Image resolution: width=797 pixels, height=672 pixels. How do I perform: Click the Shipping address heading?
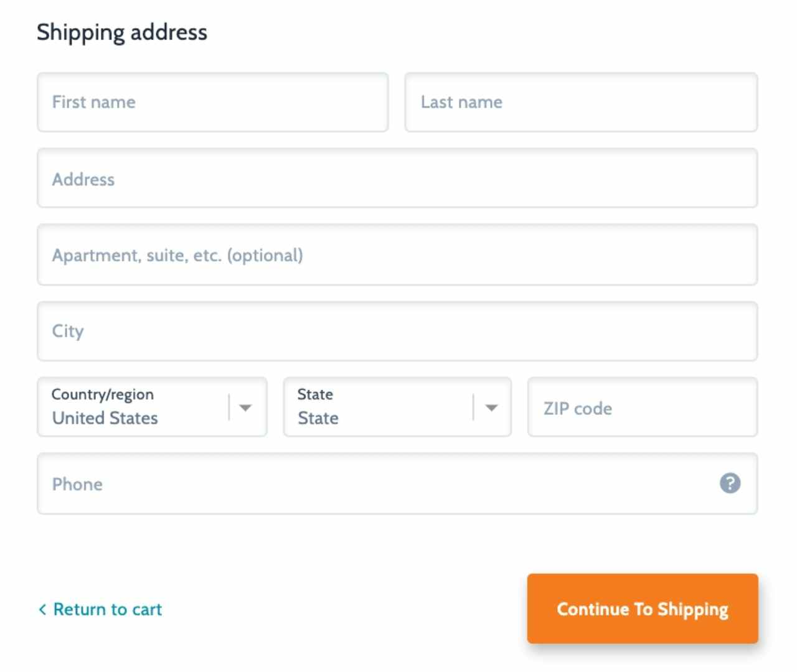[122, 32]
